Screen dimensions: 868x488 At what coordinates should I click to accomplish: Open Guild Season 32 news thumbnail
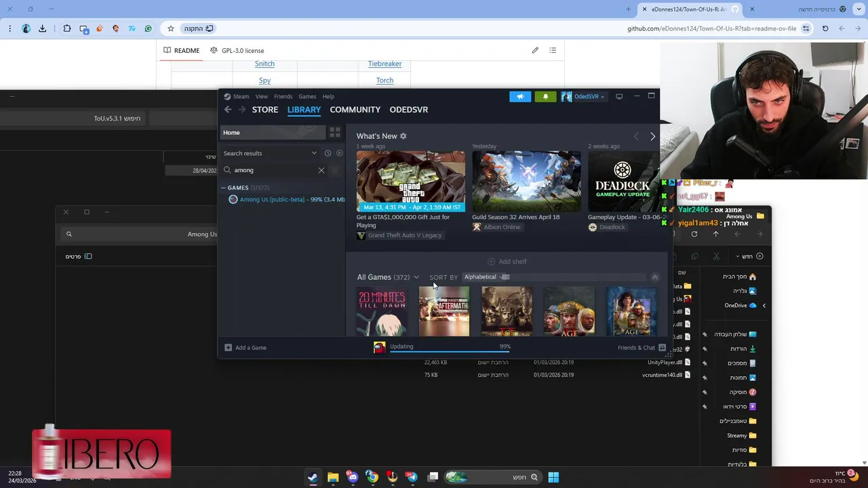click(526, 181)
